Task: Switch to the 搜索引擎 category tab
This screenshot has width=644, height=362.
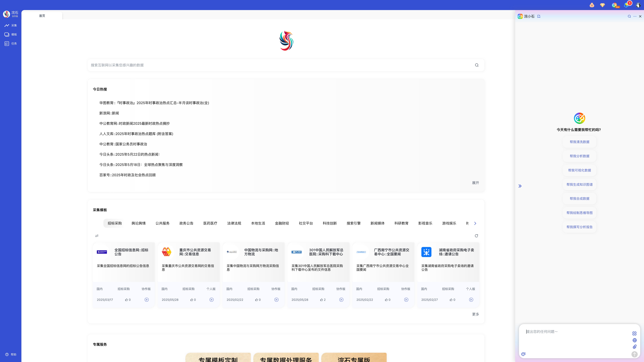Action: [x=353, y=223]
